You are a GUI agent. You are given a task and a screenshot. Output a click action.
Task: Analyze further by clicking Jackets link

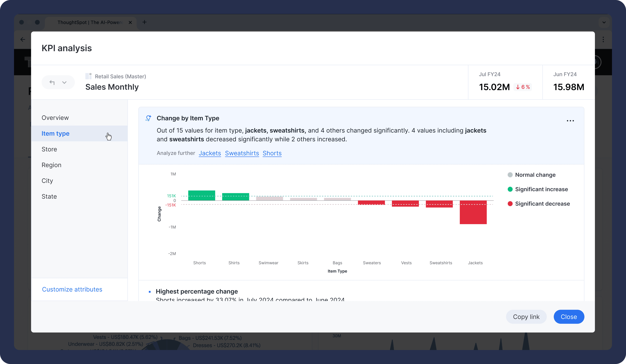pyautogui.click(x=210, y=153)
